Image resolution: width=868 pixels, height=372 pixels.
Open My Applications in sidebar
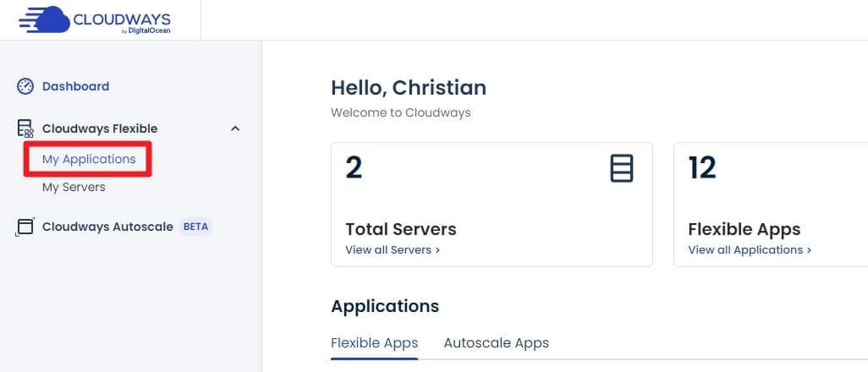(89, 159)
